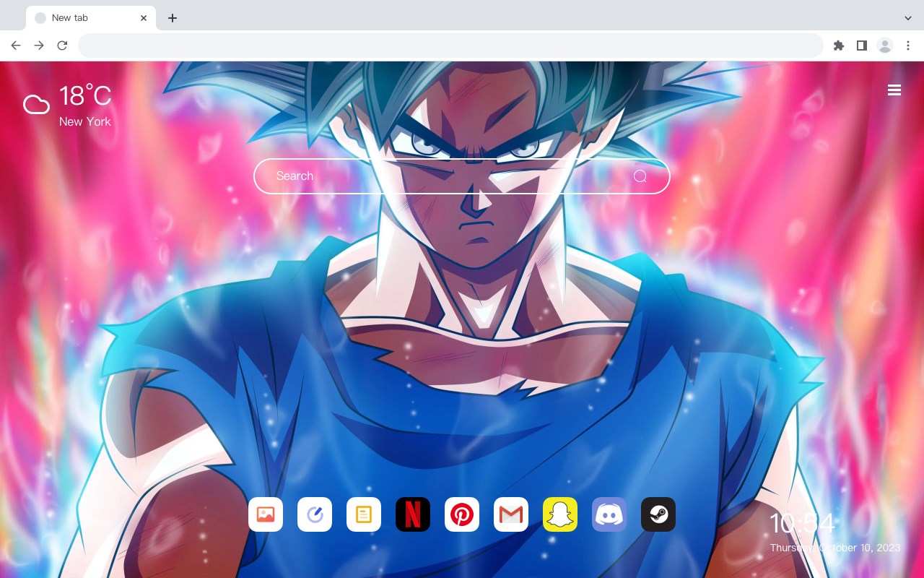The height and width of the screenshot is (578, 924).
Task: Open the Chrome profile avatar
Action: (885, 46)
